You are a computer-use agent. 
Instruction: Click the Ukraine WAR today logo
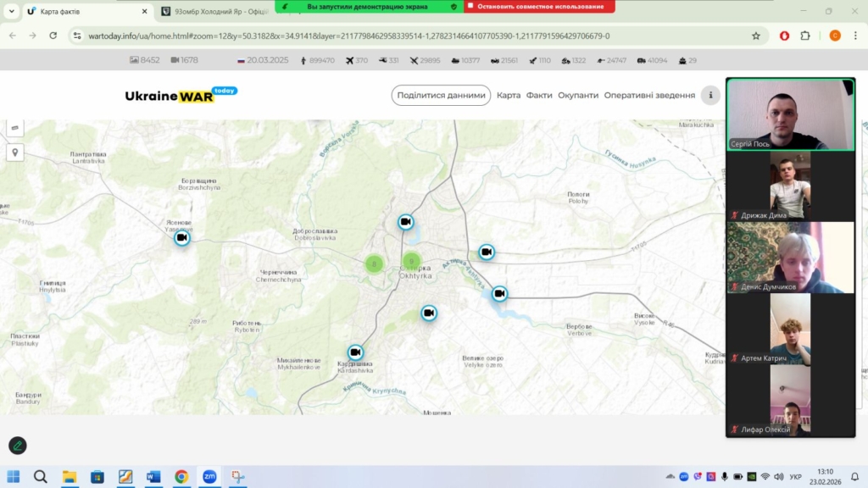[x=180, y=95]
